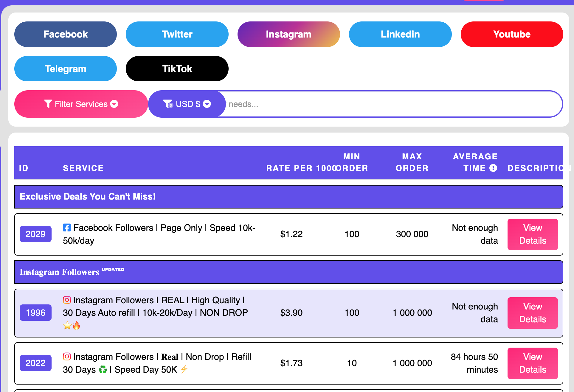Viewport: 574px width, 392px height.
Task: View Details for Instagram service 1996
Action: (x=533, y=313)
